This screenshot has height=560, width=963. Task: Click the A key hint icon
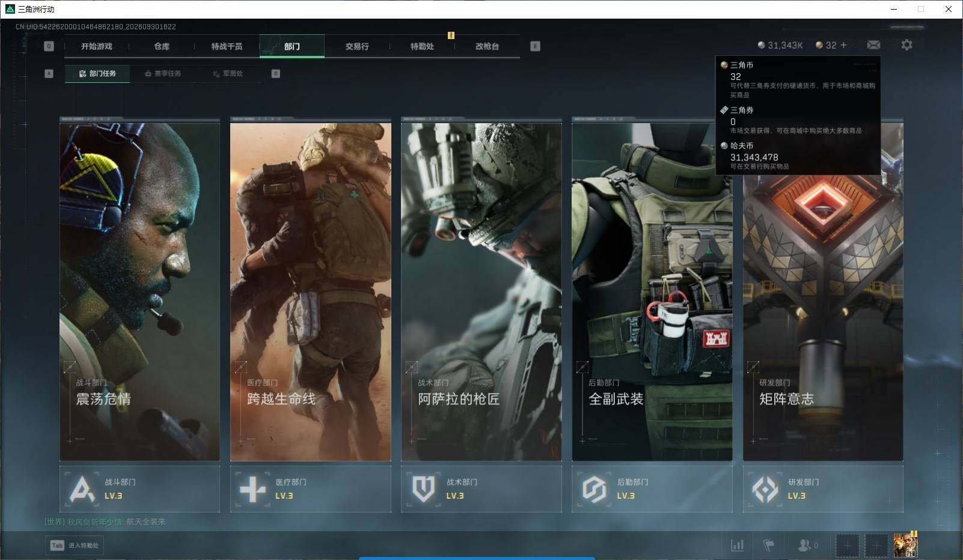tap(49, 73)
